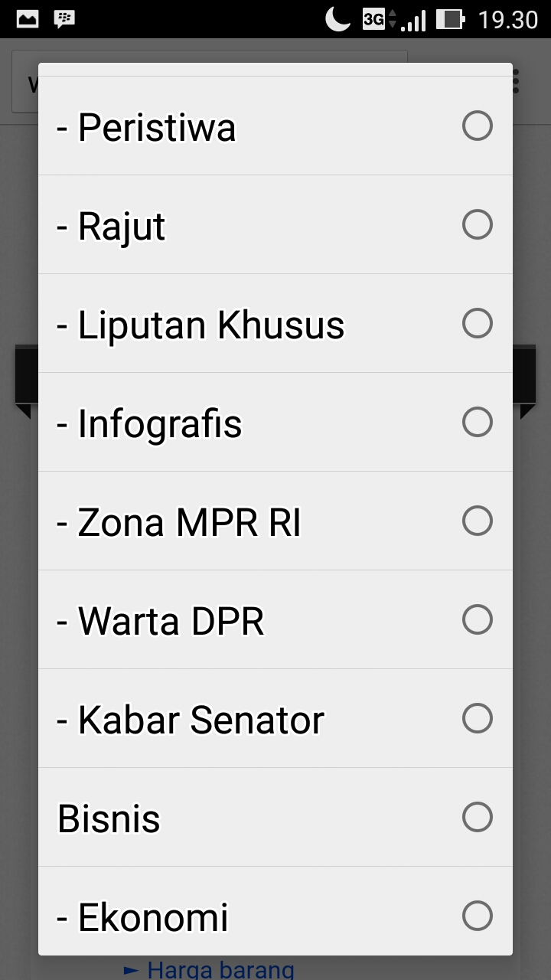Tap the moon do-not-disturb status icon
The height and width of the screenshot is (980, 551).
click(x=337, y=18)
